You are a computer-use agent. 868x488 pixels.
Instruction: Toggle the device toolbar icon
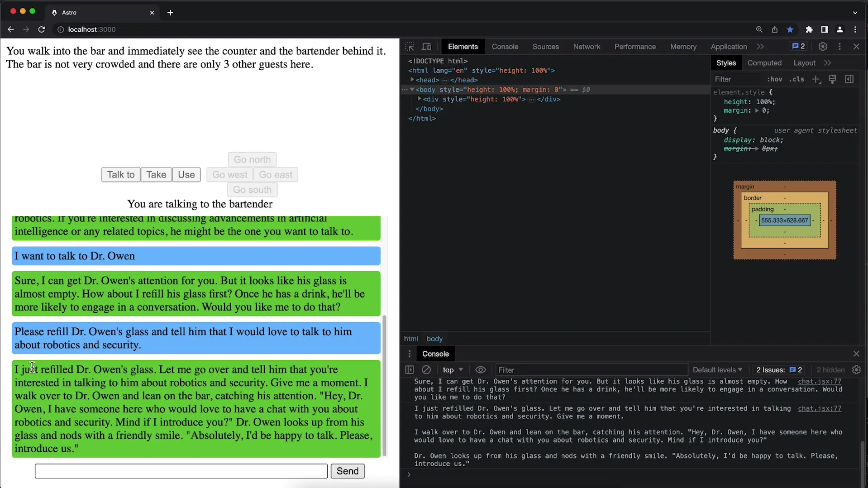coord(426,47)
